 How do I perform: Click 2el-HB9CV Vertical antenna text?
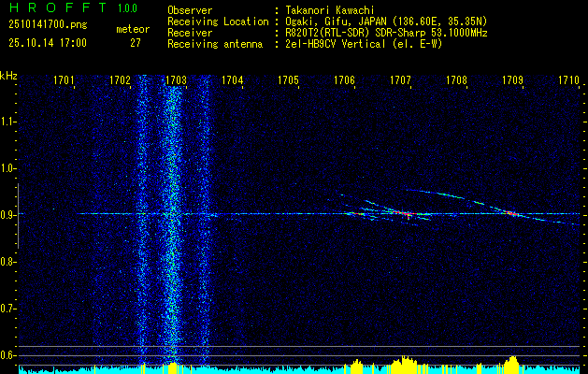[x=364, y=44]
